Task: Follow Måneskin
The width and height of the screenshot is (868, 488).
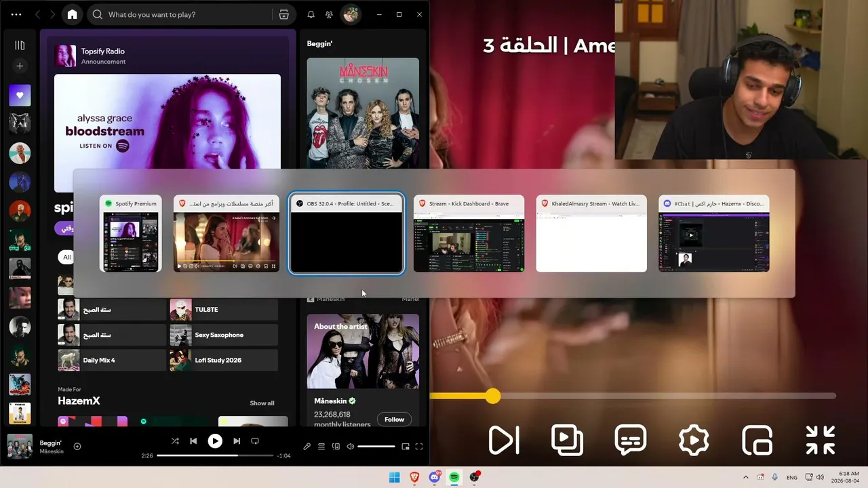Action: [x=394, y=420]
